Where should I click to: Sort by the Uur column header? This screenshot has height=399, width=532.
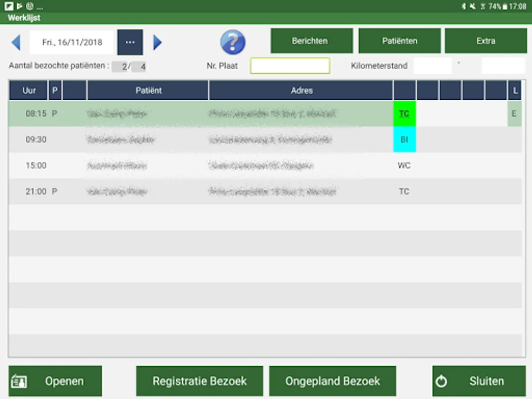[x=29, y=90]
